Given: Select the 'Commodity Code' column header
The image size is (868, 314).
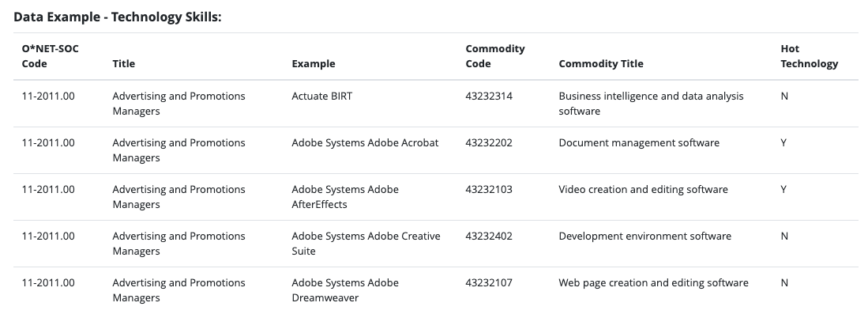Looking at the screenshot, I should click(x=495, y=56).
